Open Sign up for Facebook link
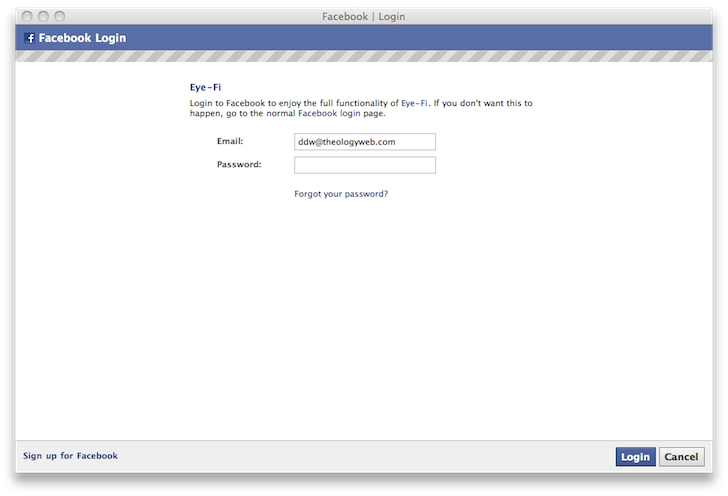 click(x=70, y=456)
